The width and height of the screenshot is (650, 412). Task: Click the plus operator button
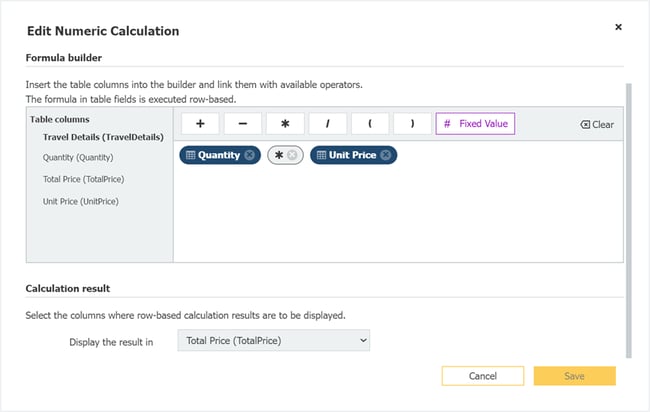tap(201, 124)
